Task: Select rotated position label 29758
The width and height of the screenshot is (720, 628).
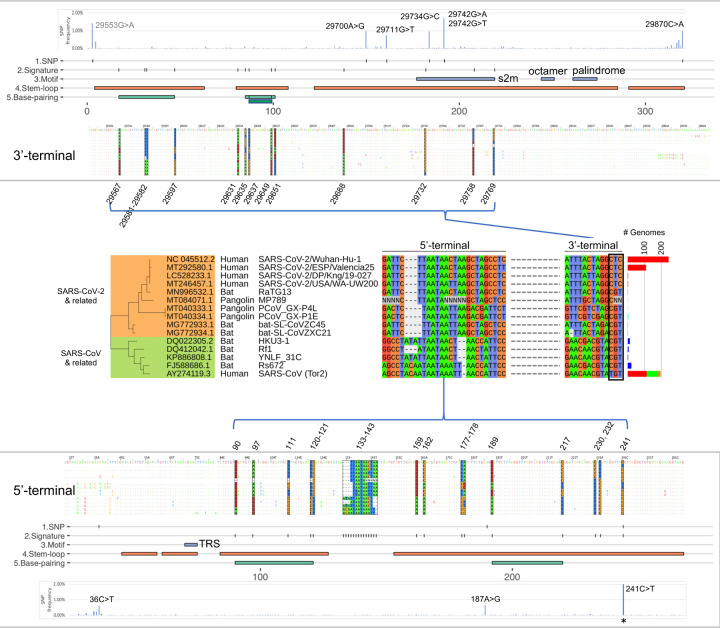Action: [x=467, y=193]
